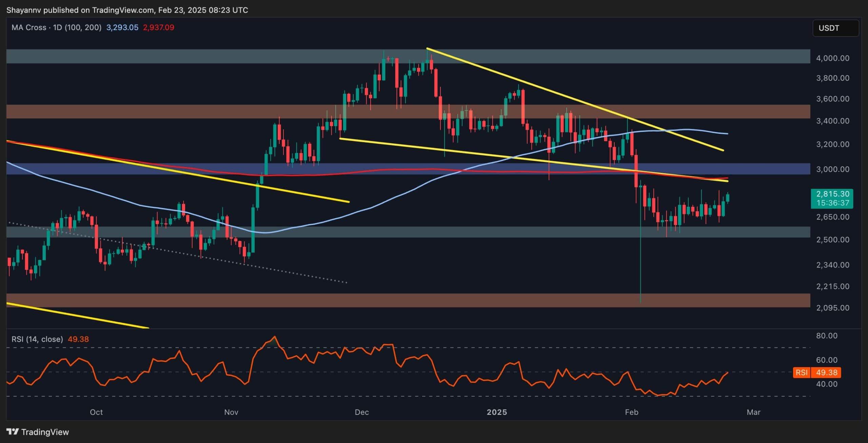This screenshot has height=443, width=868.
Task: Click the 2,095.00 price axis label
Action: click(x=832, y=308)
